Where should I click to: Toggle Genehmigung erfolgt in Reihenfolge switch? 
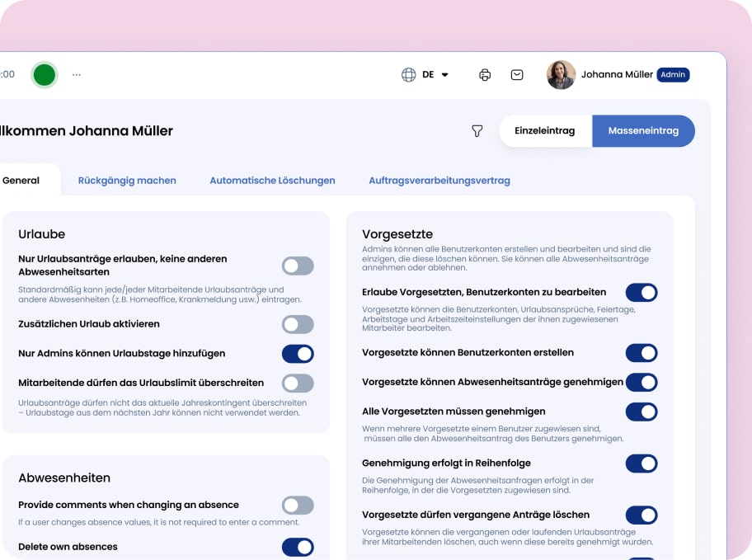tap(641, 464)
